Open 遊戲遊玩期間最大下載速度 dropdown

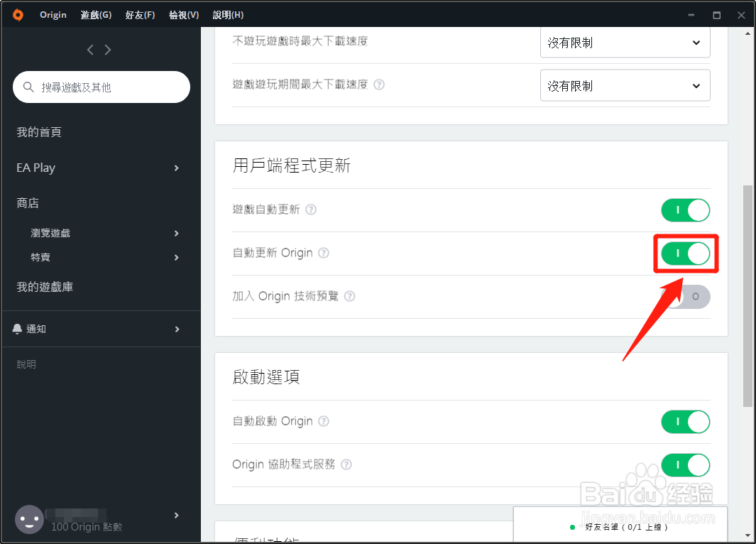(x=625, y=85)
